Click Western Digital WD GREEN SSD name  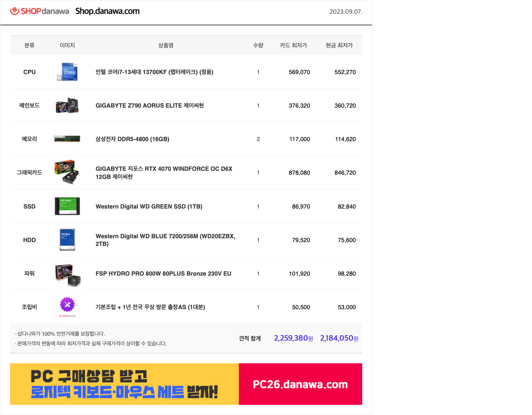tap(149, 206)
